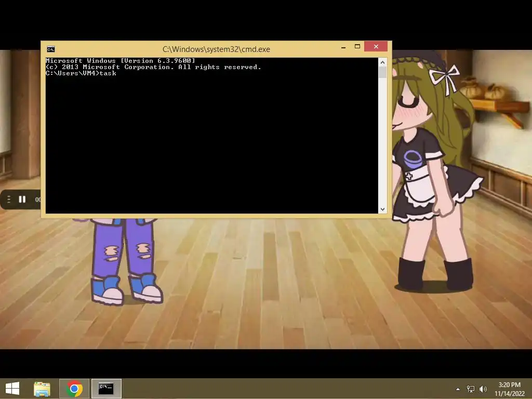
Task: Minimize the cmd.exe window
Action: click(343, 47)
